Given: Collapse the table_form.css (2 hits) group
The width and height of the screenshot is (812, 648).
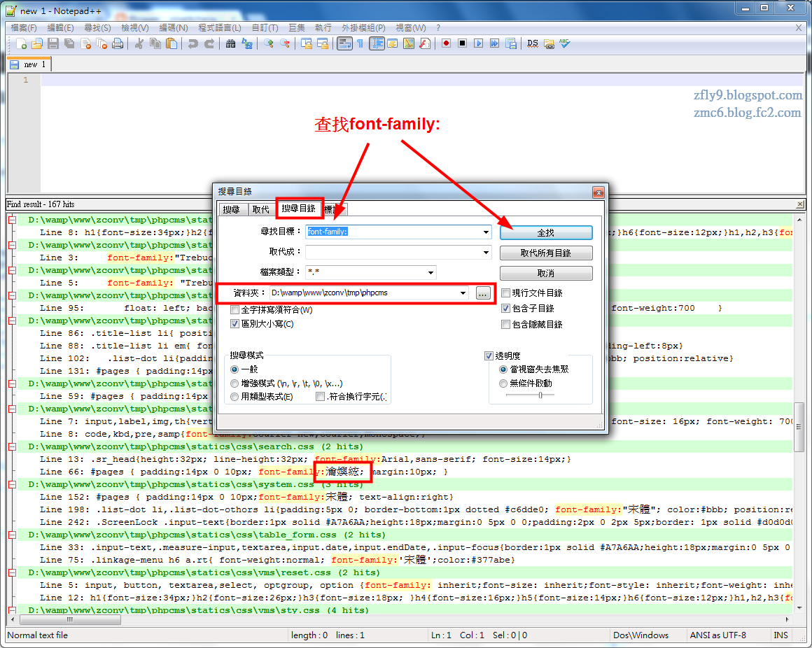Looking at the screenshot, I should click(12, 535).
